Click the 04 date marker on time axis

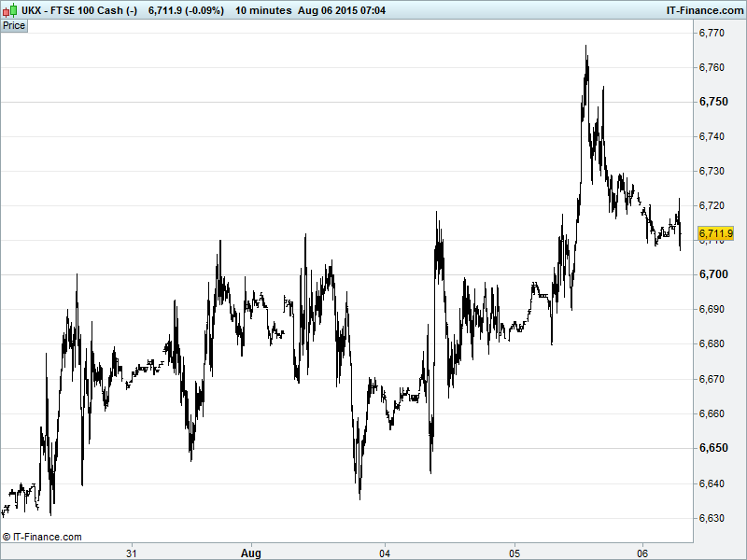pyautogui.click(x=385, y=553)
